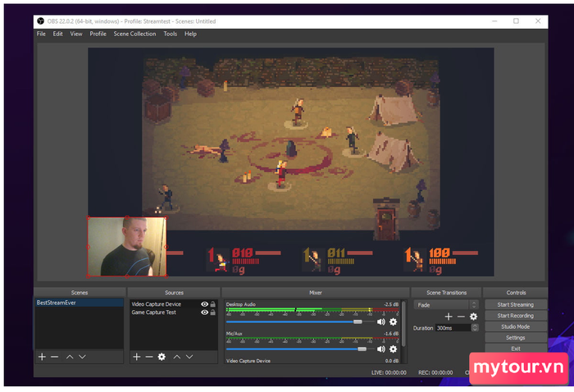574x392 pixels.
Task: Click the OBS logo in title bar
Action: (41, 21)
